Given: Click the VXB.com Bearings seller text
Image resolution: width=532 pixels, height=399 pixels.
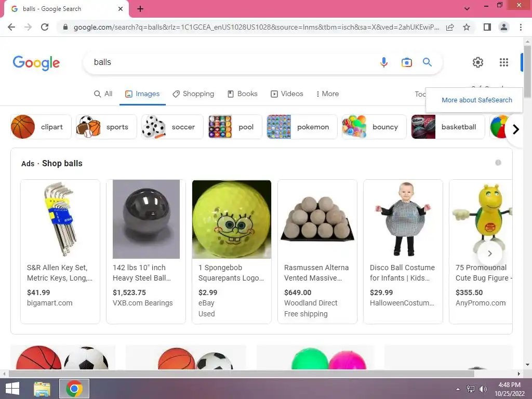Looking at the screenshot, I should coord(142,303).
